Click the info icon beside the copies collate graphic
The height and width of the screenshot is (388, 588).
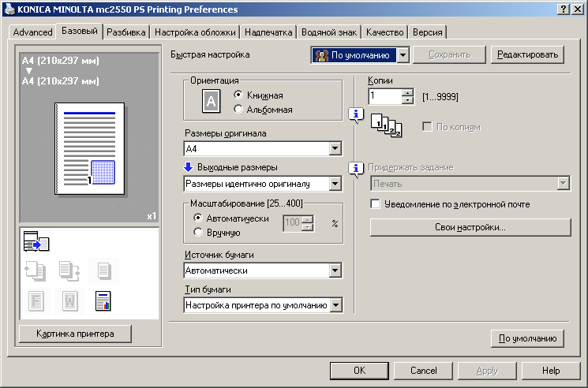pyautogui.click(x=356, y=114)
